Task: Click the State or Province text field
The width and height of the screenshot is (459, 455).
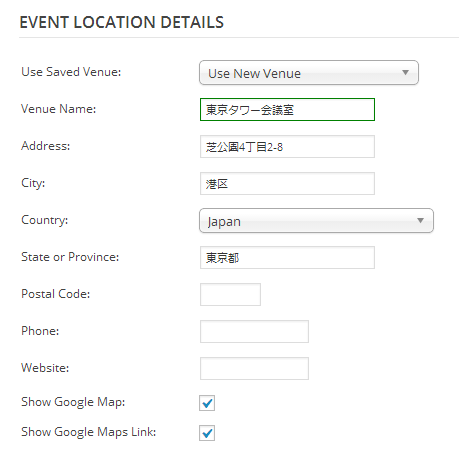Action: click(x=287, y=258)
